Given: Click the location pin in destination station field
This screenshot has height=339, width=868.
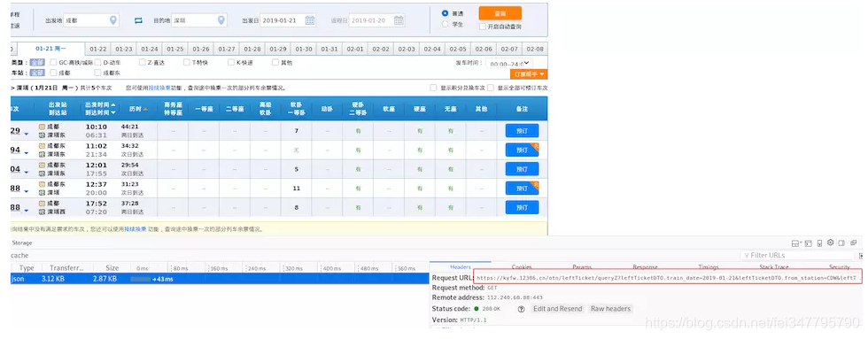Looking at the screenshot, I should 221,19.
